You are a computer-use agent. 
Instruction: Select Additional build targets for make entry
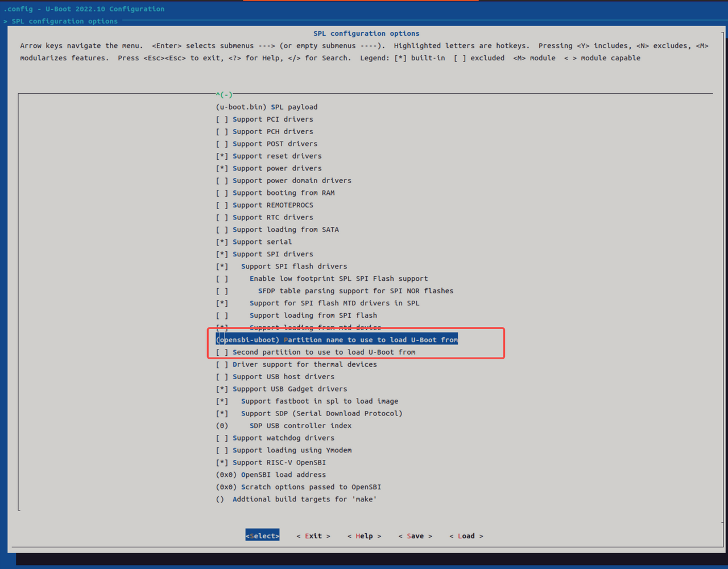[x=296, y=500]
